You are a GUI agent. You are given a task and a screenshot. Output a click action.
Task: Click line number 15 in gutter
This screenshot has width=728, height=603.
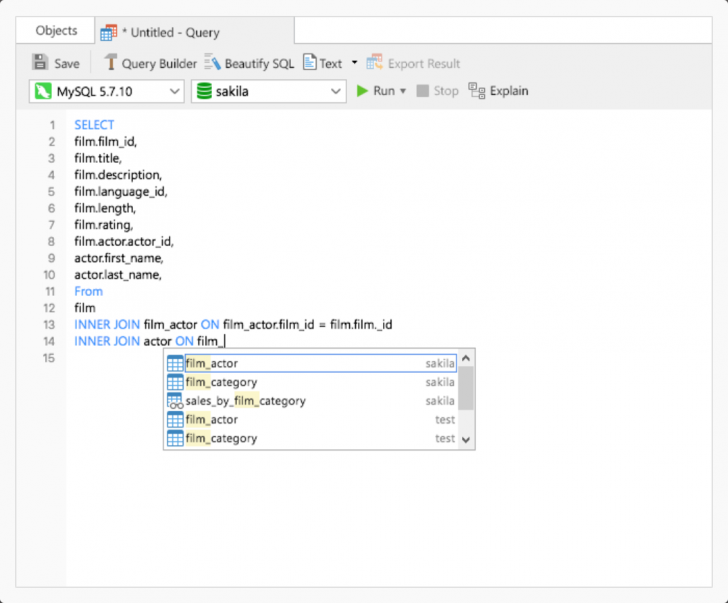tap(49, 358)
